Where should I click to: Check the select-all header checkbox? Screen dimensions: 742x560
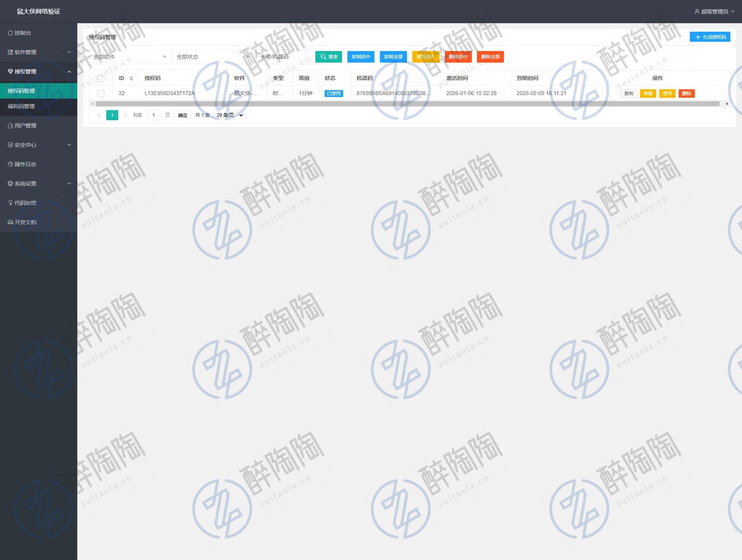101,78
